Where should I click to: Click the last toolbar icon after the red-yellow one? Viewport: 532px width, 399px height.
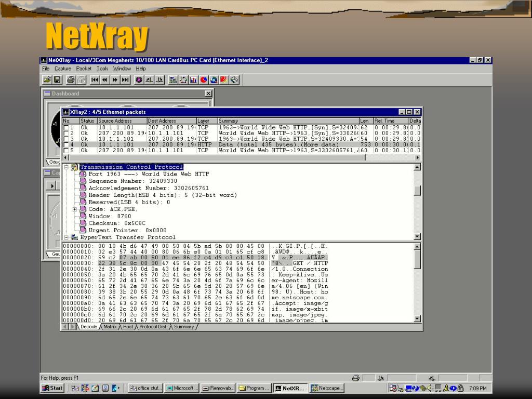[234, 79]
